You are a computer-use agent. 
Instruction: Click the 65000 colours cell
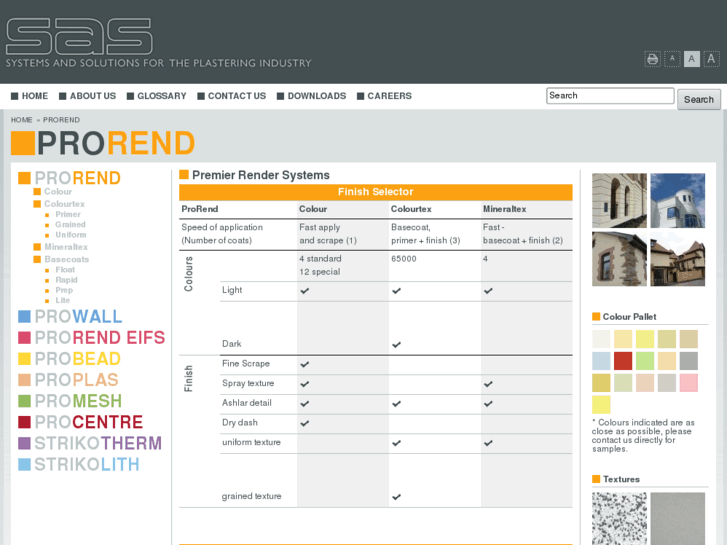403,259
